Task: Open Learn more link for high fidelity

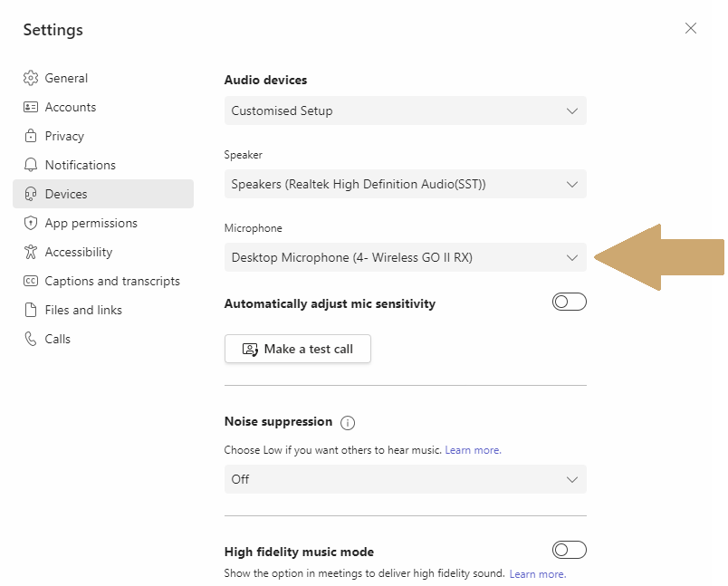Action: (538, 574)
